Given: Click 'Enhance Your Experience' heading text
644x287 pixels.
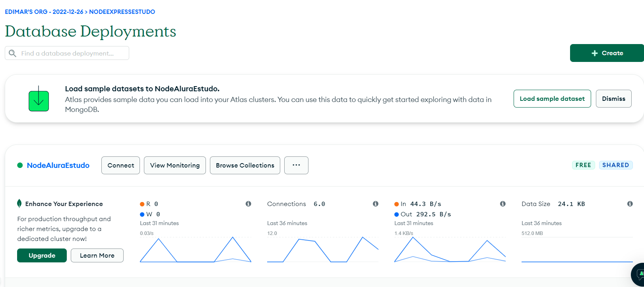Looking at the screenshot, I should 64,204.
